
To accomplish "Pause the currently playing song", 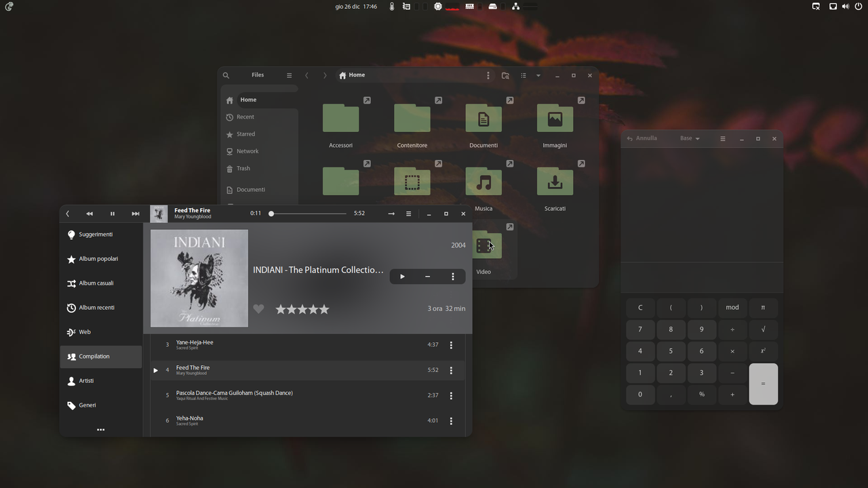I will 113,213.
